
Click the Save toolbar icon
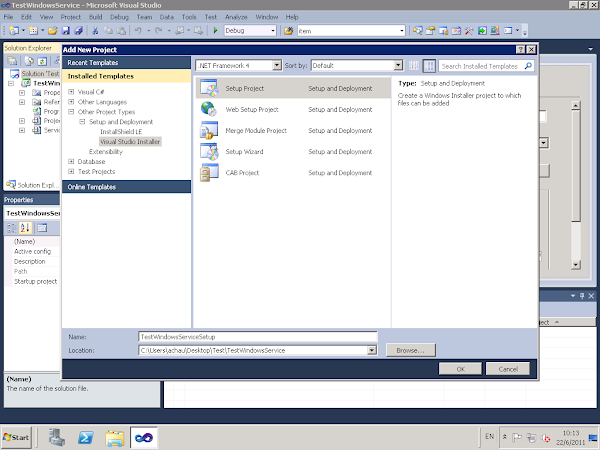tap(66, 31)
